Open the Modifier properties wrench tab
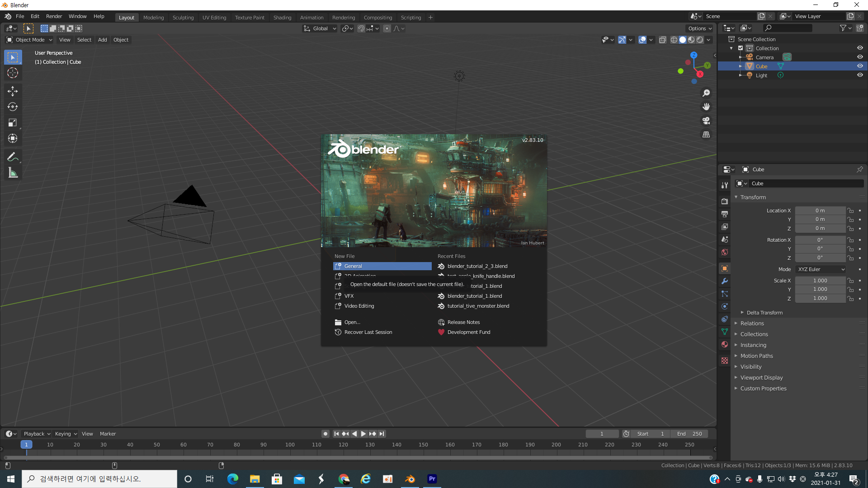Image resolution: width=868 pixels, height=488 pixels. (x=725, y=281)
